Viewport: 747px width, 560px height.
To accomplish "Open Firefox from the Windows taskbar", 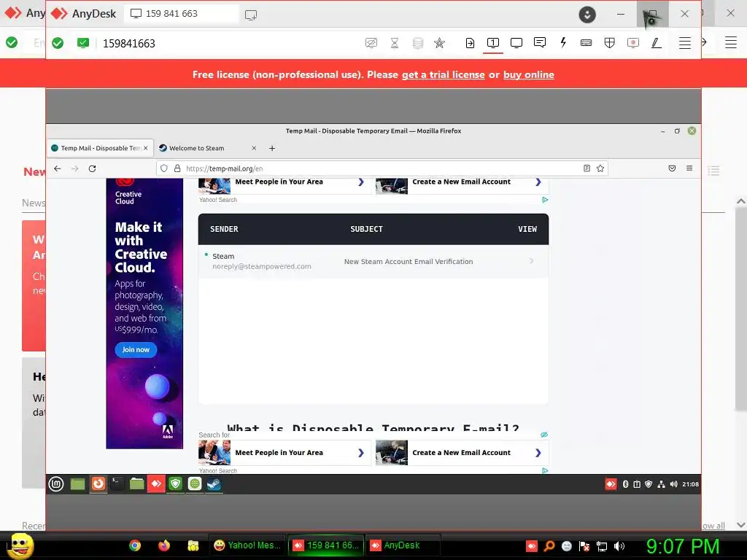I will pyautogui.click(x=164, y=545).
